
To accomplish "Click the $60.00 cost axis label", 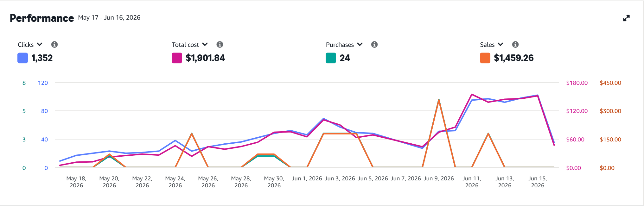I will click(575, 140).
